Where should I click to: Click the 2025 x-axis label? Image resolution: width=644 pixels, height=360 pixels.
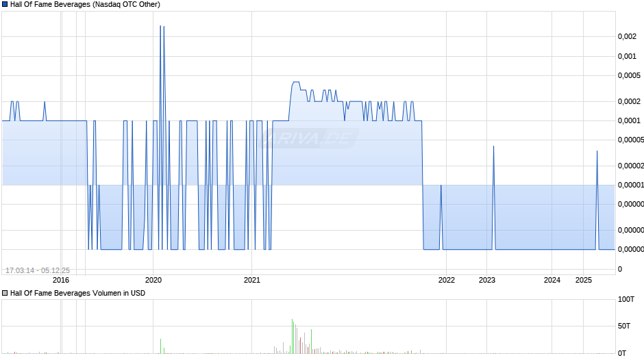point(583,281)
